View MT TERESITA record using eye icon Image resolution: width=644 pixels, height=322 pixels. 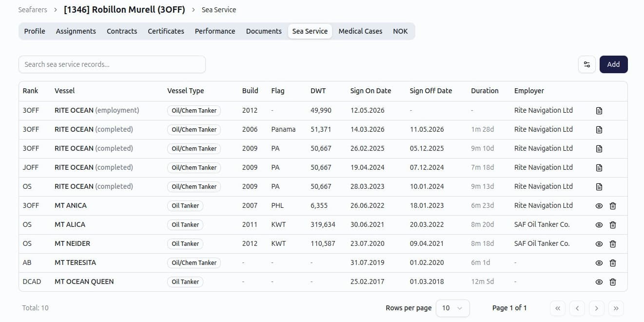599,263
